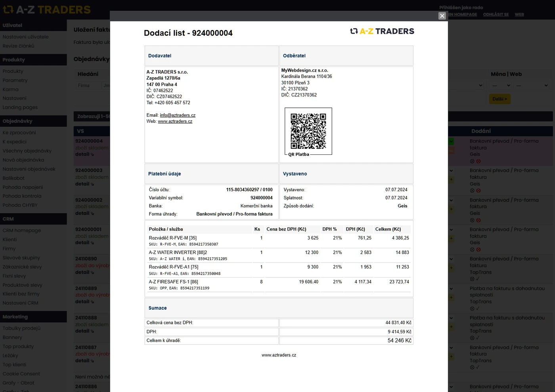Close the Dodací list popup
This screenshot has height=392, width=555.
pyautogui.click(x=442, y=16)
